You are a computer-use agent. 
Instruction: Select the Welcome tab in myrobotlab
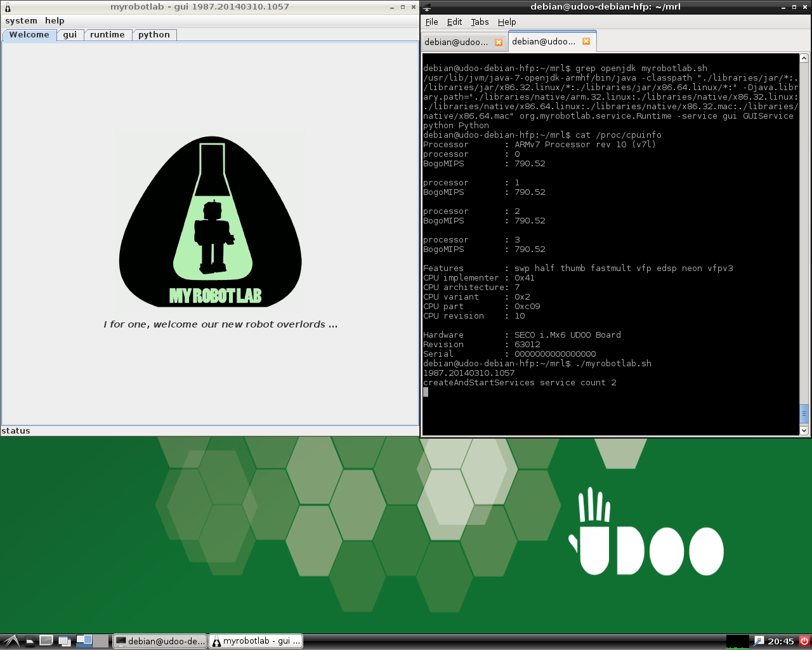(x=29, y=35)
